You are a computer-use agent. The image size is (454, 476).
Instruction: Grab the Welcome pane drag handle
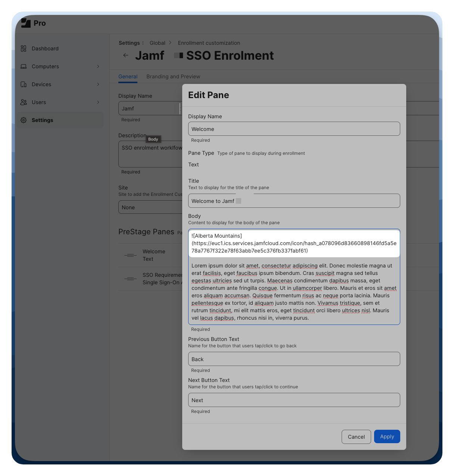[x=130, y=255]
